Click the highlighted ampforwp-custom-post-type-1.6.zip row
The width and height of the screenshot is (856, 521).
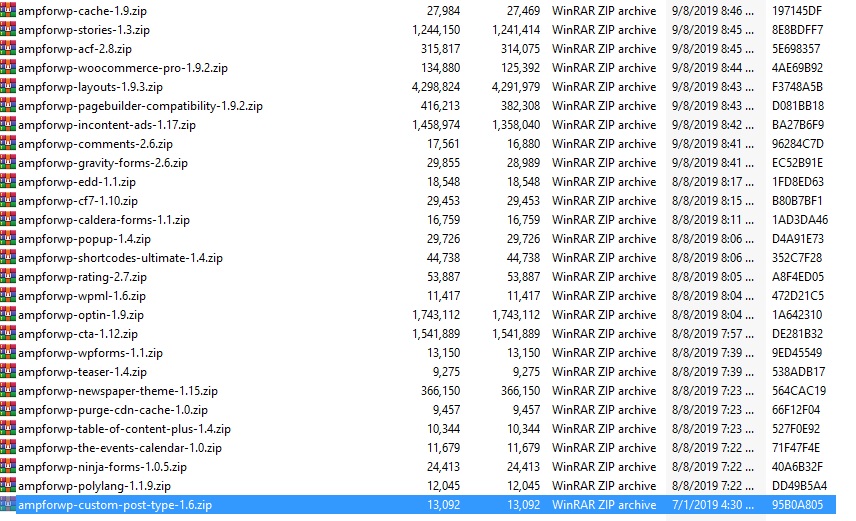pos(115,505)
